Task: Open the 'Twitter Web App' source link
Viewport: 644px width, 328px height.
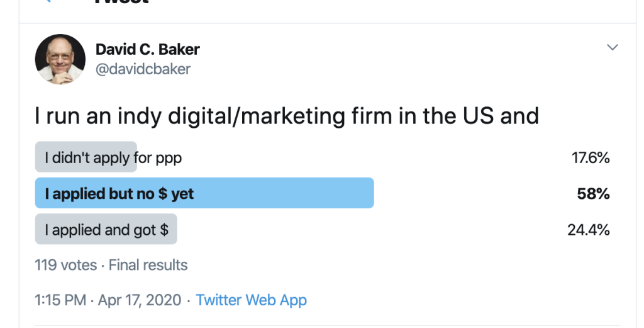Action: (x=252, y=300)
